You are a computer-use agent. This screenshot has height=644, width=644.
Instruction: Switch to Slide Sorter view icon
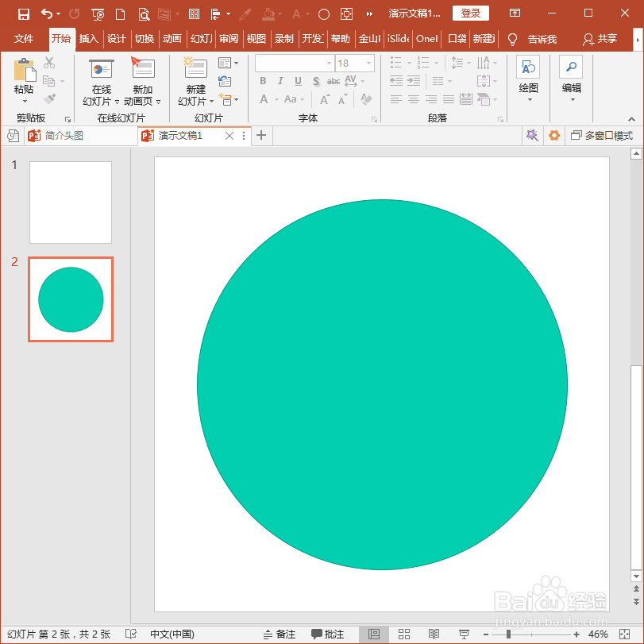click(x=404, y=634)
